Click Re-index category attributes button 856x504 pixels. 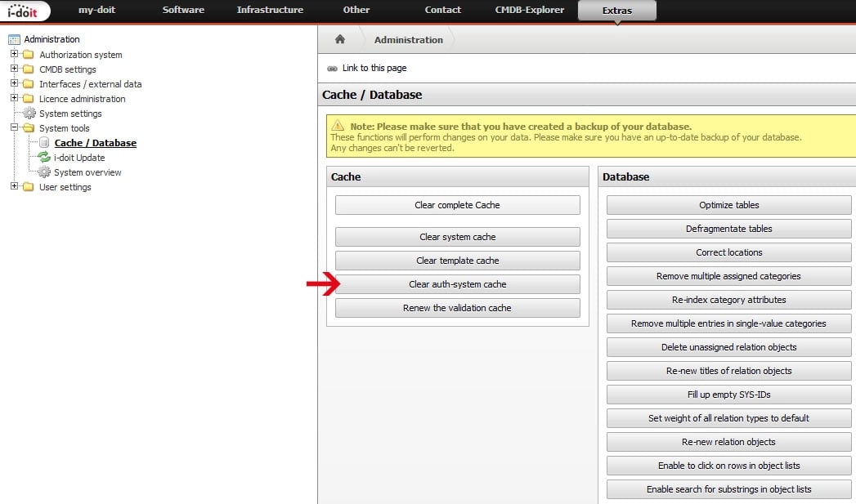(x=728, y=300)
